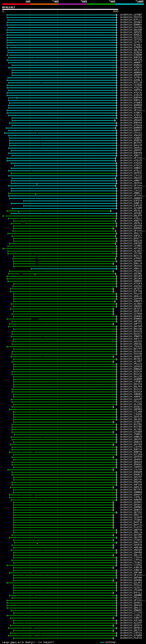146x644 pixels.
Task: Click label UniRef100_Q769D9
Action: (131, 432)
